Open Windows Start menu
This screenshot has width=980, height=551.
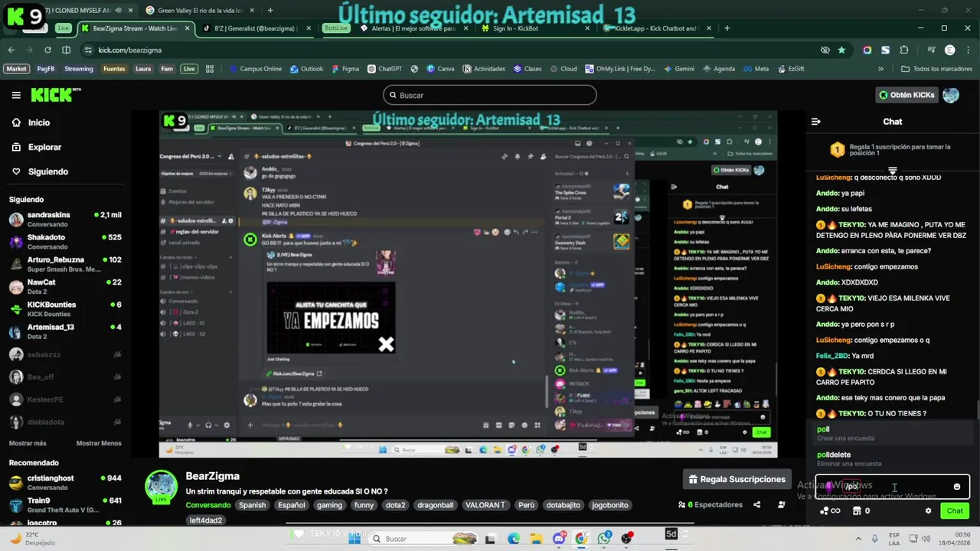[x=354, y=539]
